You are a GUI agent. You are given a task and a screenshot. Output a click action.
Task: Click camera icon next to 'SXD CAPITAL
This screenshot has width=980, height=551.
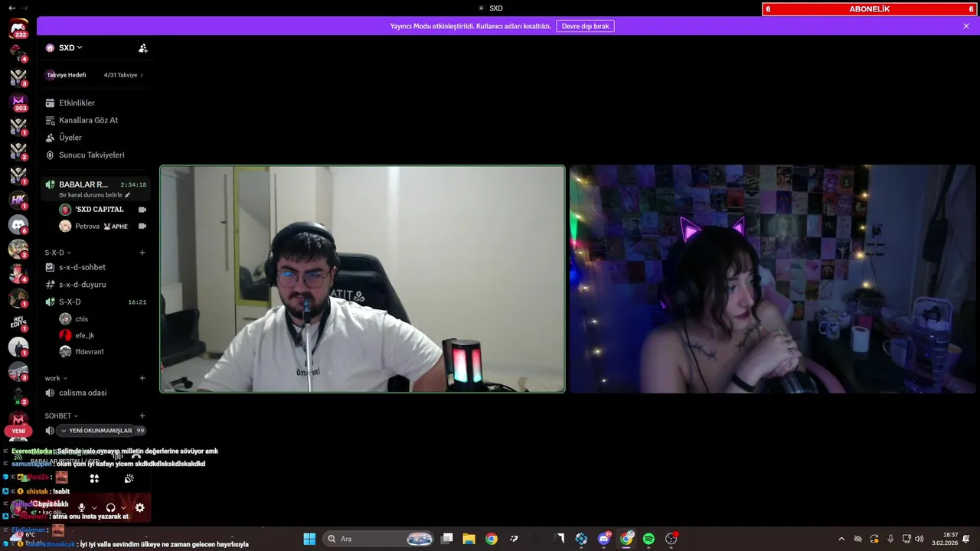click(x=142, y=210)
